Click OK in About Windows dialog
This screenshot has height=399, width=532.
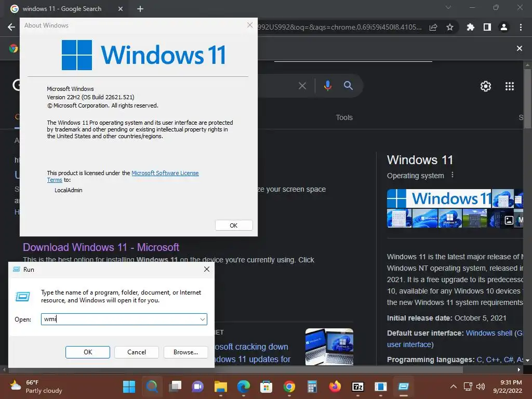(x=234, y=225)
